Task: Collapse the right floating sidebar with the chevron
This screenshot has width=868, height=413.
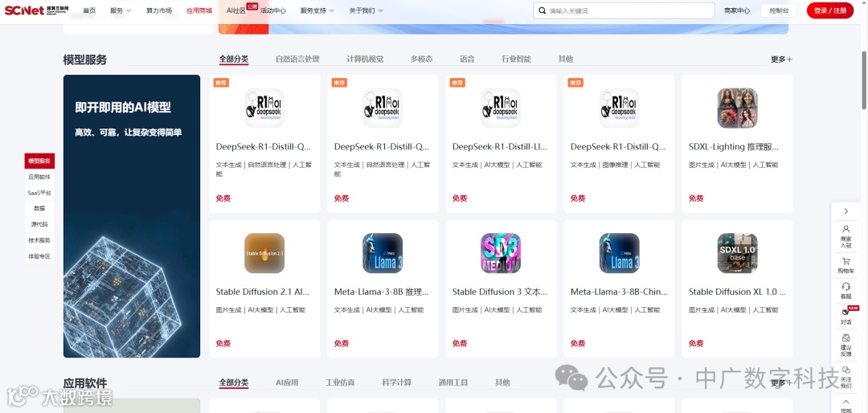Action: [845, 211]
